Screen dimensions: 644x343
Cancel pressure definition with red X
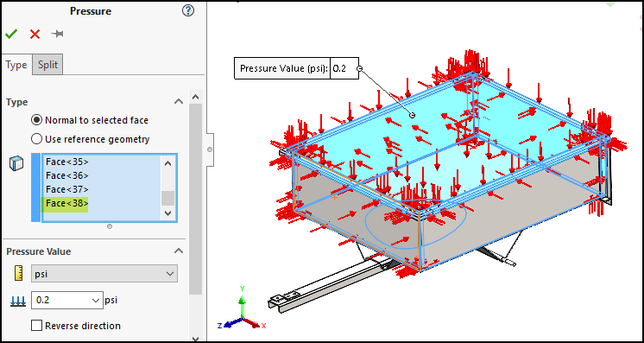tap(35, 35)
